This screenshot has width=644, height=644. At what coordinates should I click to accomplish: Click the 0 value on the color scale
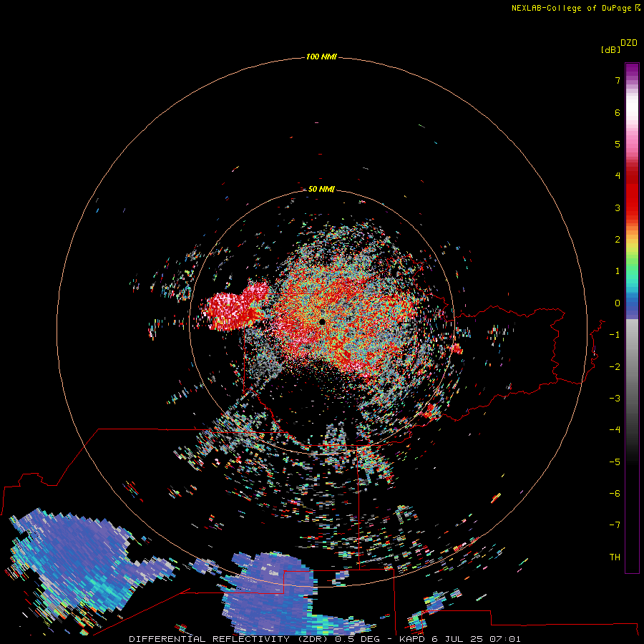coord(618,303)
